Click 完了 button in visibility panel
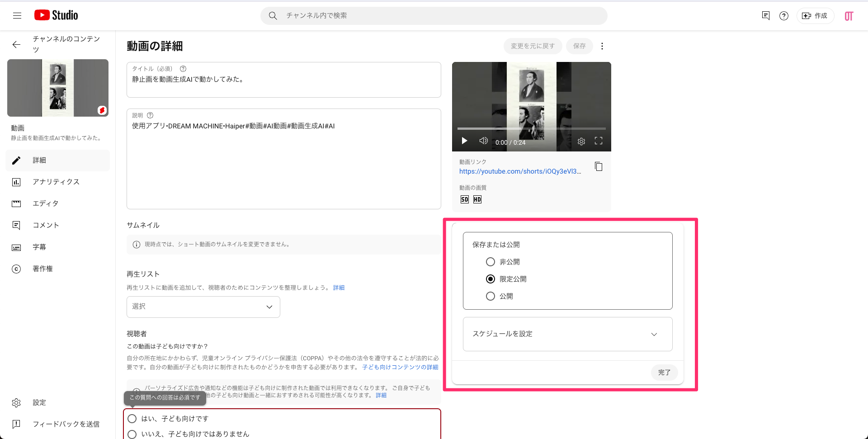The height and width of the screenshot is (439, 868). 664,373
